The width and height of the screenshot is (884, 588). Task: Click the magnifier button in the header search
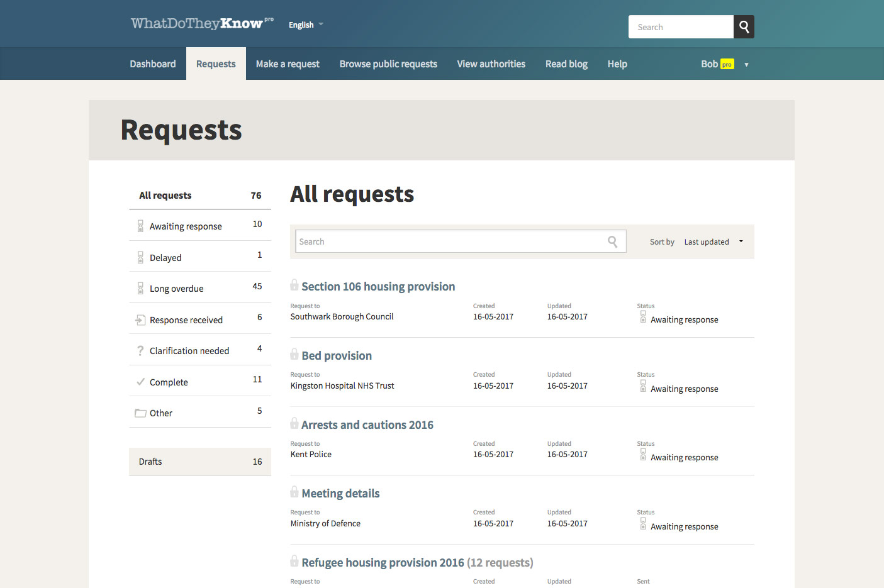click(x=744, y=27)
